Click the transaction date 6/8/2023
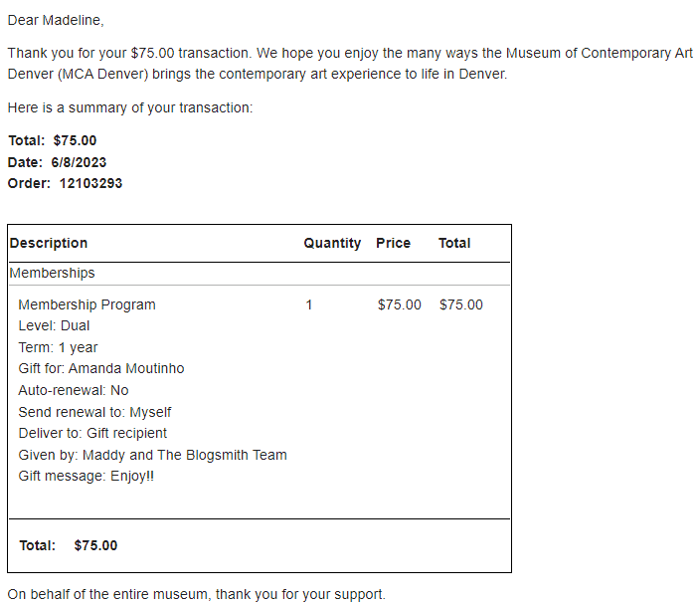Viewport: 700px width, 604px height. (79, 162)
